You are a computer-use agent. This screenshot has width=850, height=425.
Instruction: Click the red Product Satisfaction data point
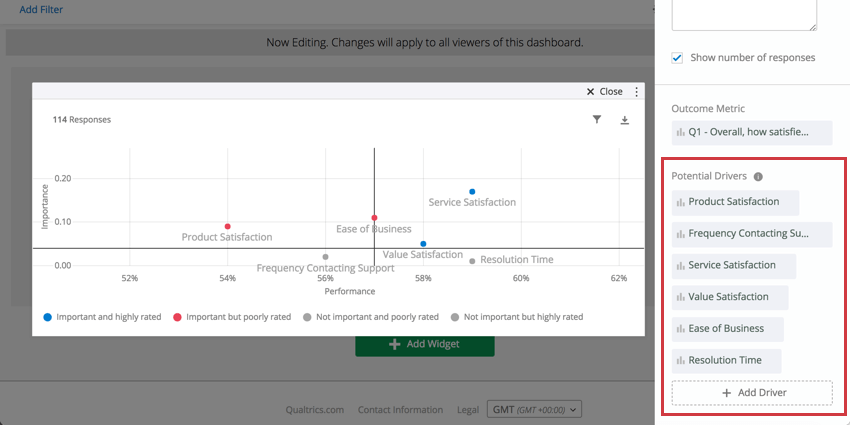(x=228, y=226)
